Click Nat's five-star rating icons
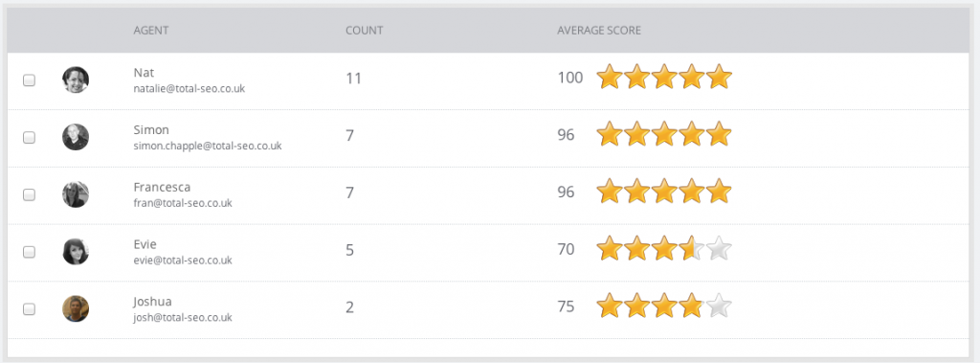This screenshot has width=980, height=363. pos(664,78)
